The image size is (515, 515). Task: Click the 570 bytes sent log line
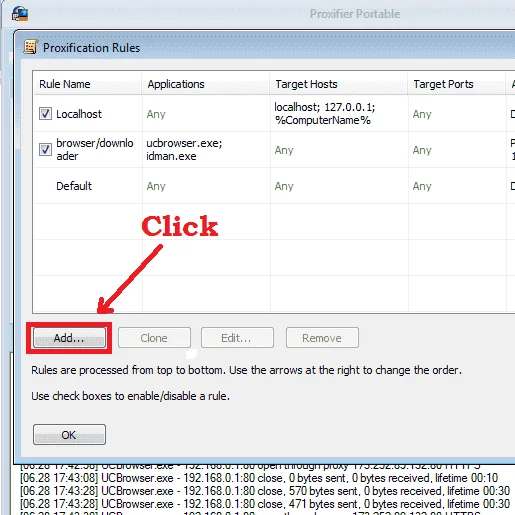point(265,491)
